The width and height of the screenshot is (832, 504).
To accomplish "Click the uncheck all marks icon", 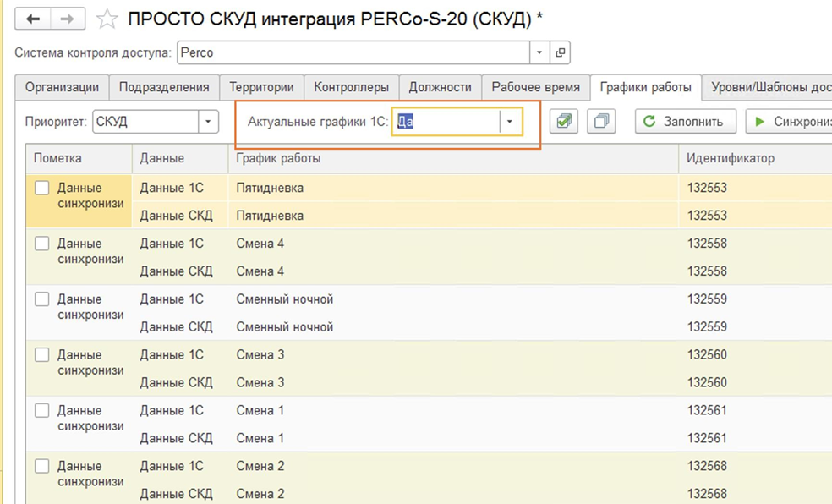I will click(x=601, y=122).
